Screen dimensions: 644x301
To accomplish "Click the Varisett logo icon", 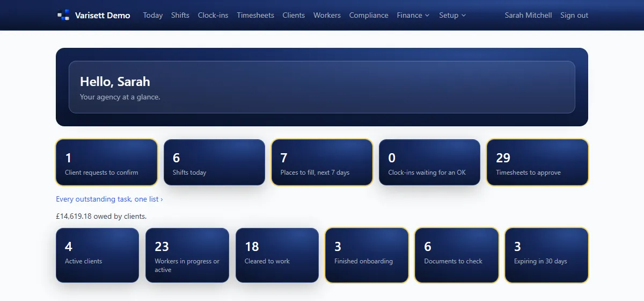I will tap(63, 15).
